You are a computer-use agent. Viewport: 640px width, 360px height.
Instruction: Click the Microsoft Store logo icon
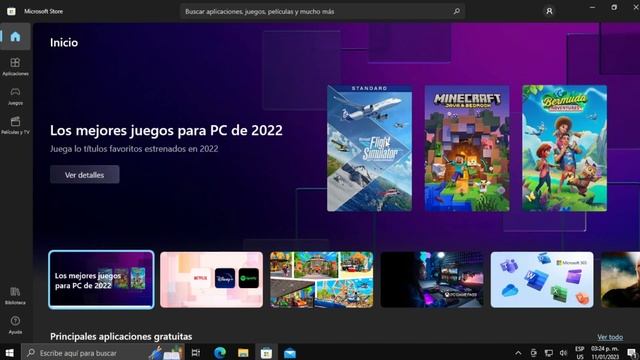coord(11,11)
